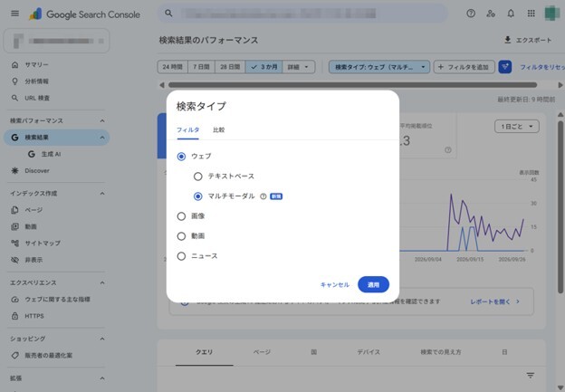Click the page vertical scrollbar
This screenshot has height=392, width=565.
click(560, 207)
